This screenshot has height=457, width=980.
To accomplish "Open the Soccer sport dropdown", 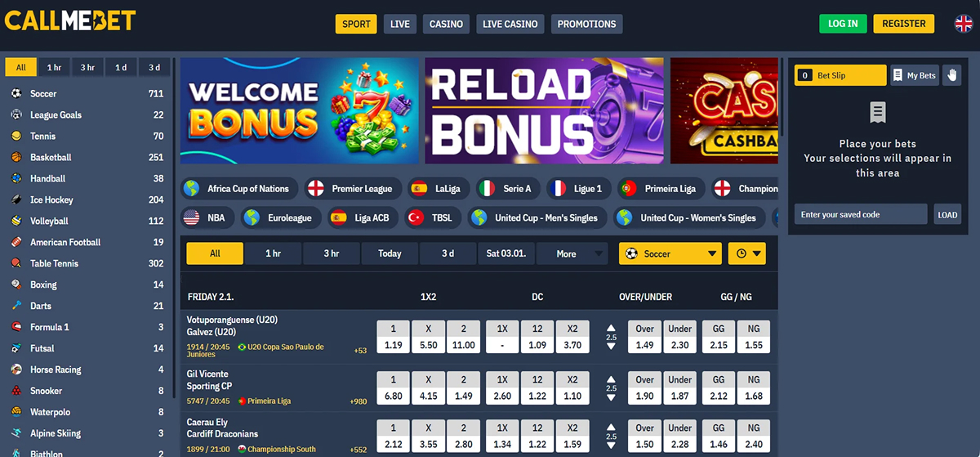I will pyautogui.click(x=670, y=253).
